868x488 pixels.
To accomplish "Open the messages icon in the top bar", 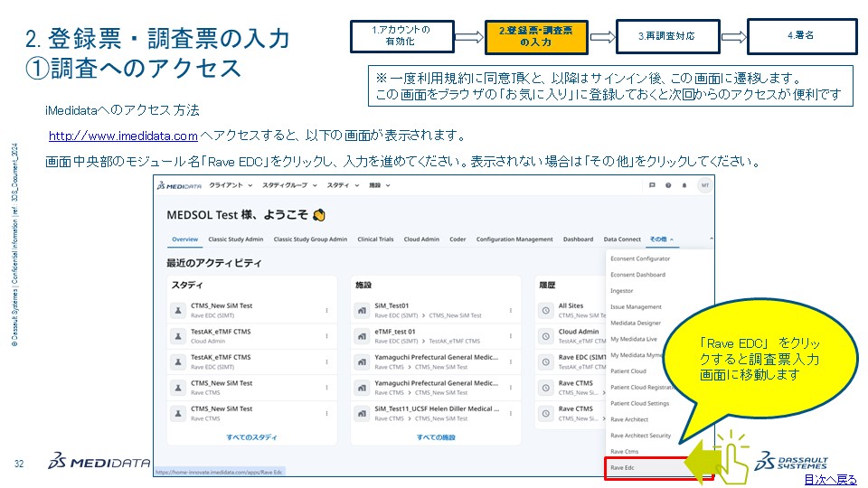I will (x=652, y=185).
